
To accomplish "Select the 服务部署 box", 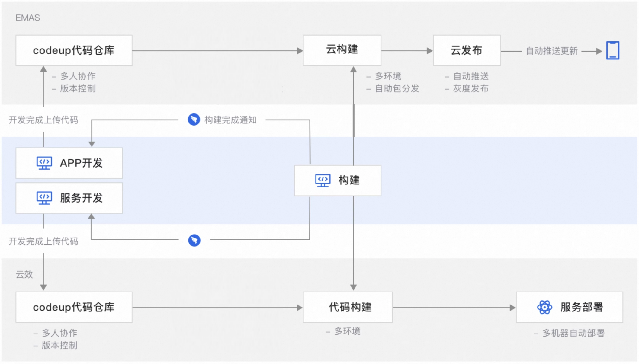I will [x=570, y=307].
